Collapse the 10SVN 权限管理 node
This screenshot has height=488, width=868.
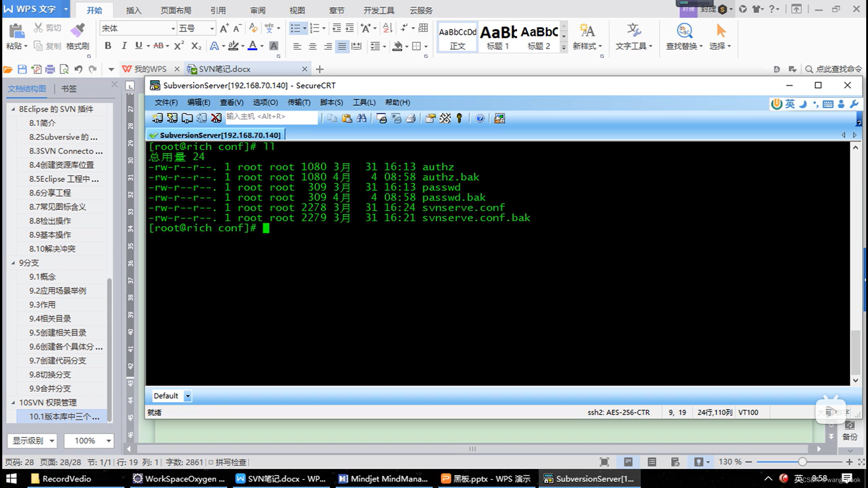13,402
